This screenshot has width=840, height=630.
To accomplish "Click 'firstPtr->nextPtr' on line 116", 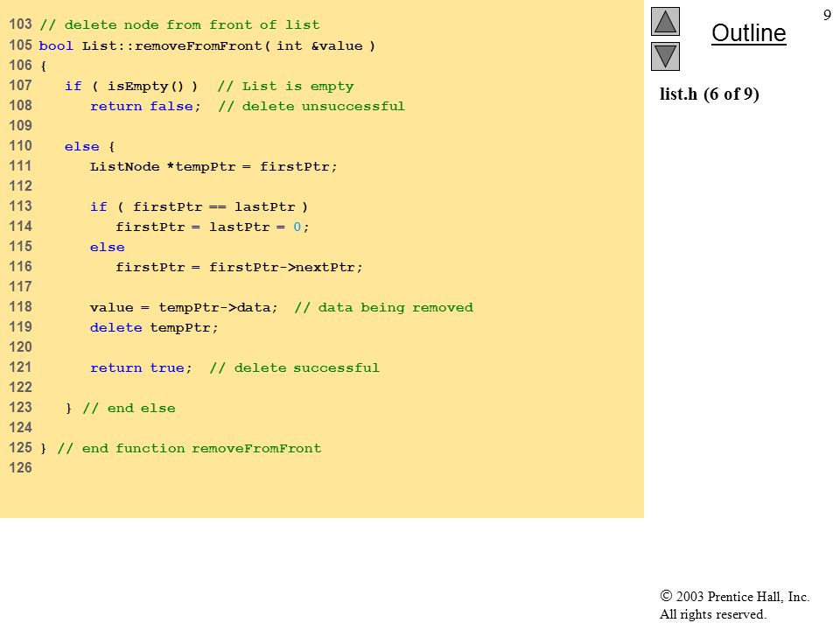I will click(282, 268).
